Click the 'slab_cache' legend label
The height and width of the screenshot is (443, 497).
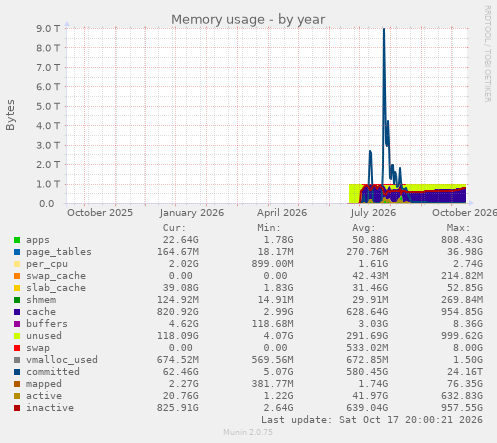click(56, 288)
